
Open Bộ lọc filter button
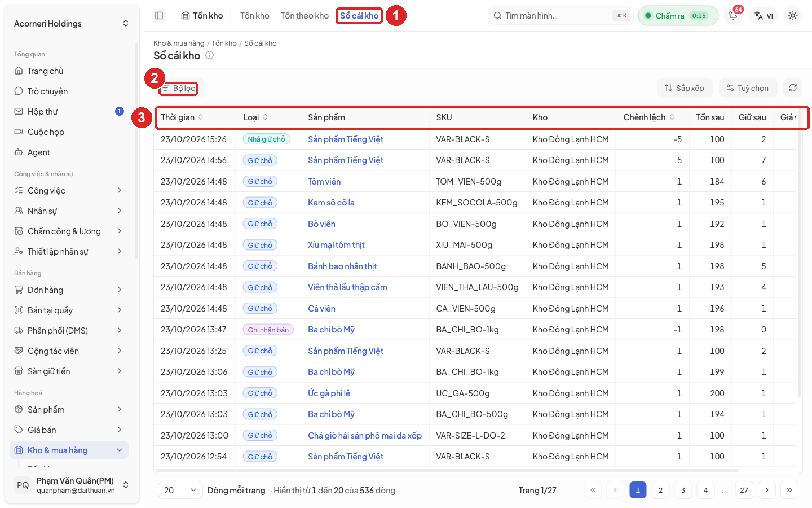coord(179,88)
